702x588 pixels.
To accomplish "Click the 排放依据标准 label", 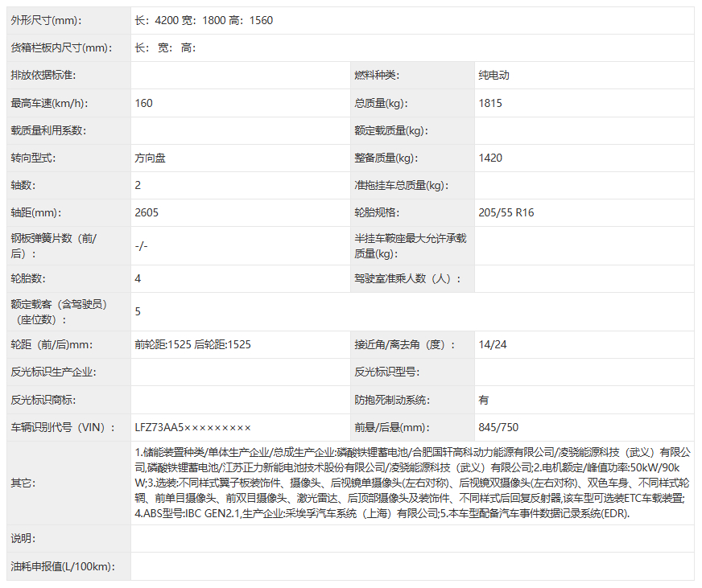I will coord(43,75).
